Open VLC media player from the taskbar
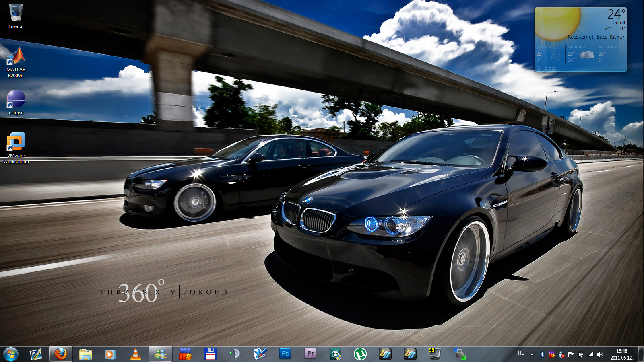Image resolution: width=644 pixels, height=362 pixels. 136,354
